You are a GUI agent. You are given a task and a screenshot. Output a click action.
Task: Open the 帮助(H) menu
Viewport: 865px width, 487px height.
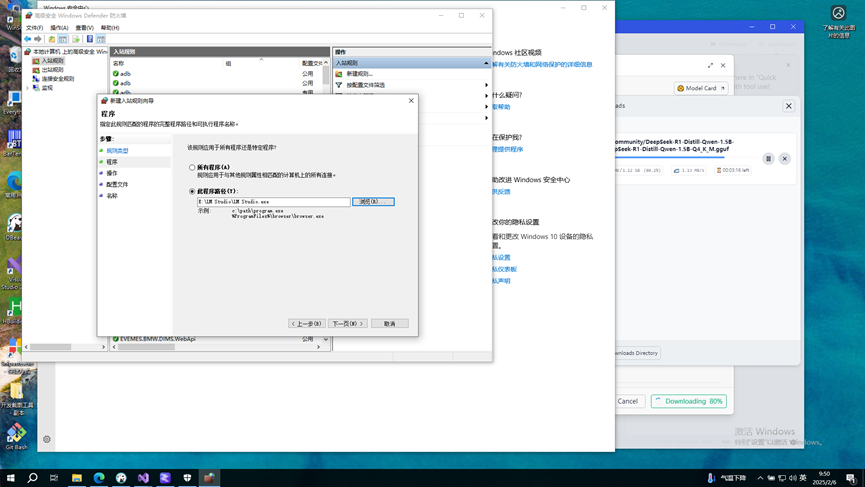(x=110, y=28)
